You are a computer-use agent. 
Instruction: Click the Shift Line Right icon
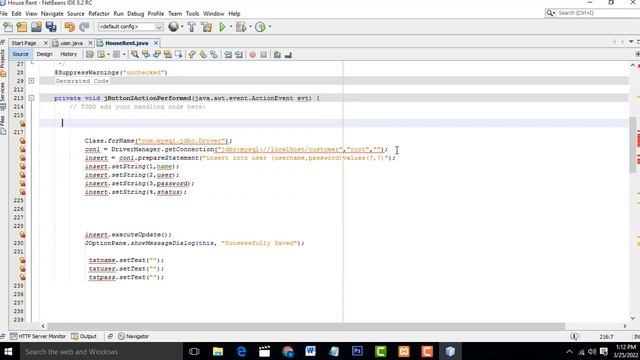pyautogui.click(x=239, y=54)
